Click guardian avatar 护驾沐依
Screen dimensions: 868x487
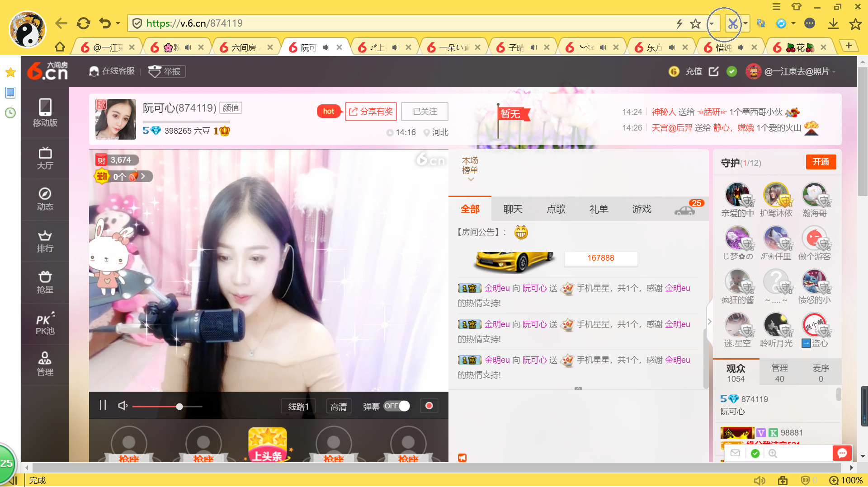click(776, 195)
